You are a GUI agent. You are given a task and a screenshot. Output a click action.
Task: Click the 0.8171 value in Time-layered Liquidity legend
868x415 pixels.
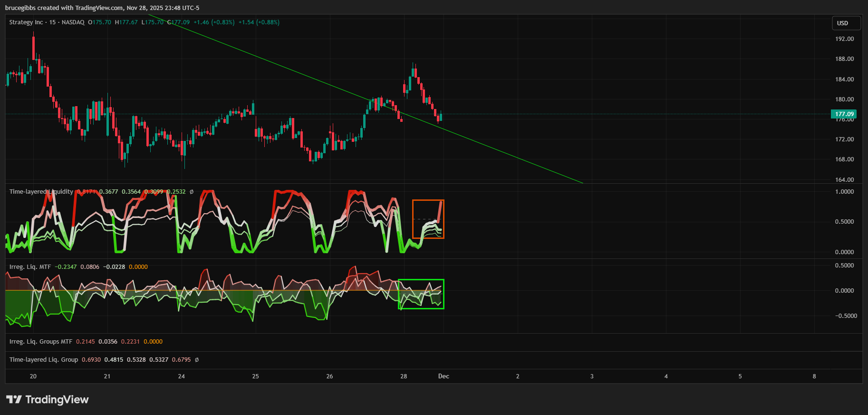tap(87, 192)
